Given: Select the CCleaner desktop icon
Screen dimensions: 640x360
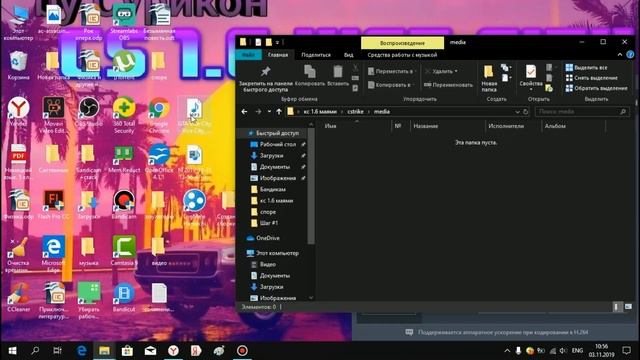Looking at the screenshot, I should point(18,297).
